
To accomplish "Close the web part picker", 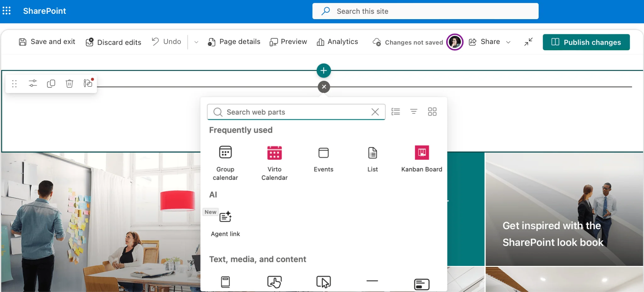I will pyautogui.click(x=324, y=87).
